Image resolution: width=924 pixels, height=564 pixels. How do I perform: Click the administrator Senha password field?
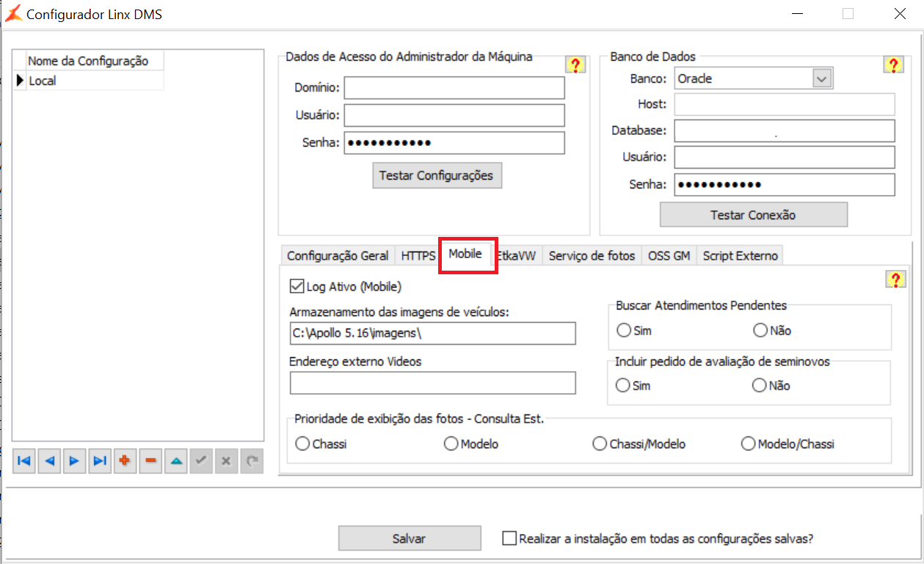point(454,143)
